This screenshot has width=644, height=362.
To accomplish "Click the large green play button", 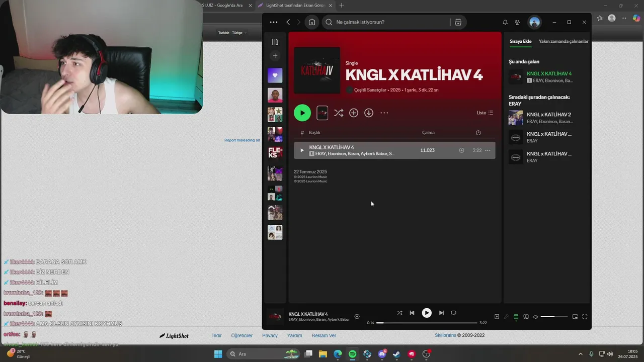I will 302,113.
